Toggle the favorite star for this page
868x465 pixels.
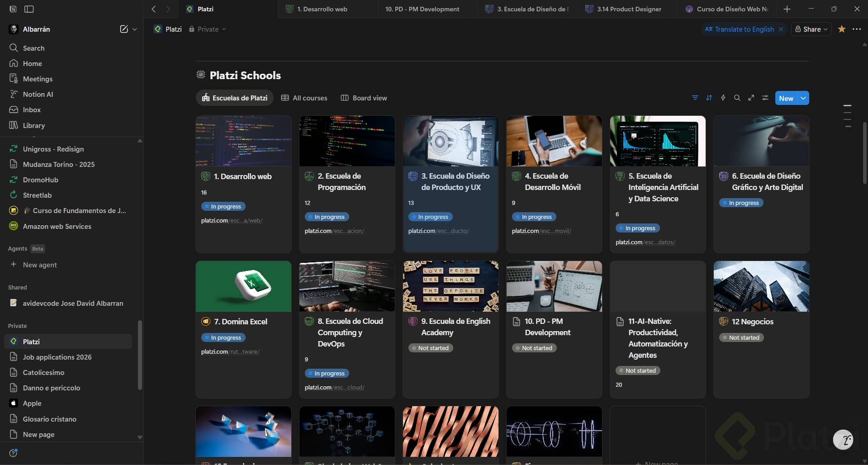841,29
